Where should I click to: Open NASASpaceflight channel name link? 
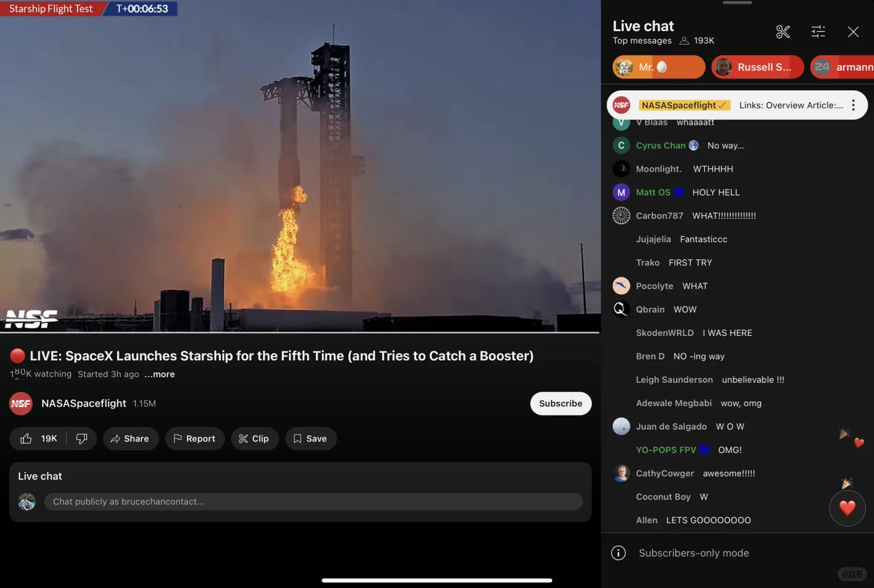click(x=84, y=403)
